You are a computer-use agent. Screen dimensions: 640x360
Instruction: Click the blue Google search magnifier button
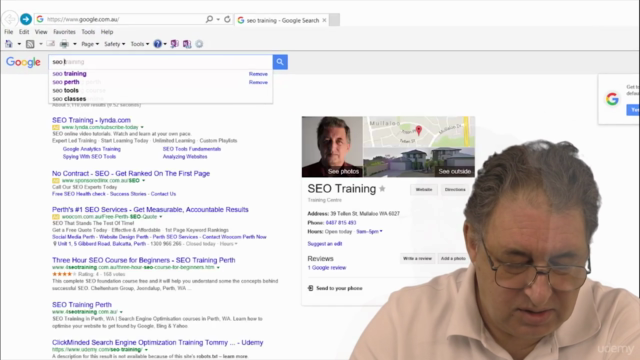tap(280, 62)
